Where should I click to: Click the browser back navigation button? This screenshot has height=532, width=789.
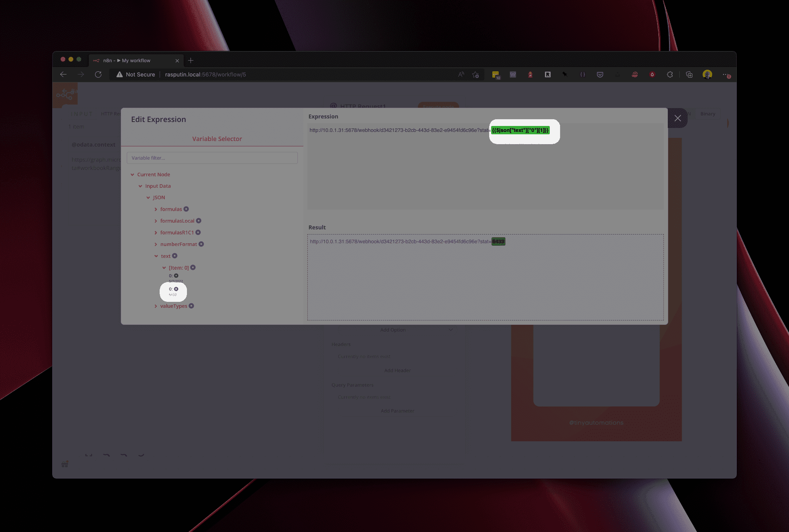pos(63,74)
